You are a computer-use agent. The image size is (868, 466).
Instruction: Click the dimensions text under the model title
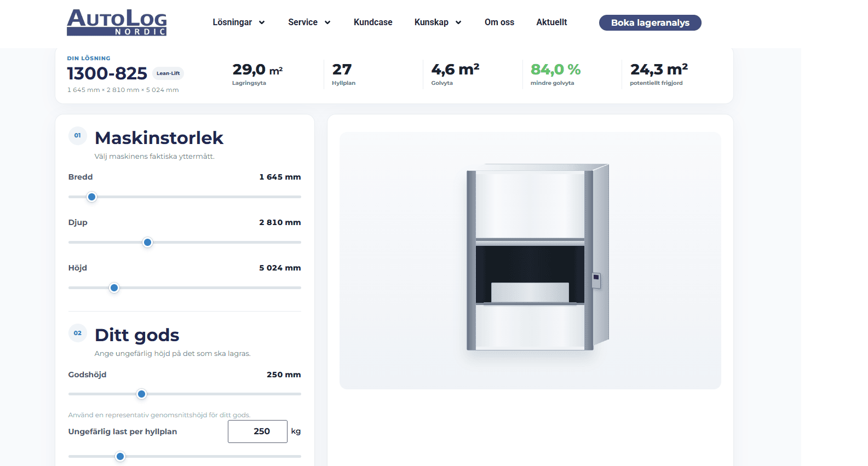(123, 90)
